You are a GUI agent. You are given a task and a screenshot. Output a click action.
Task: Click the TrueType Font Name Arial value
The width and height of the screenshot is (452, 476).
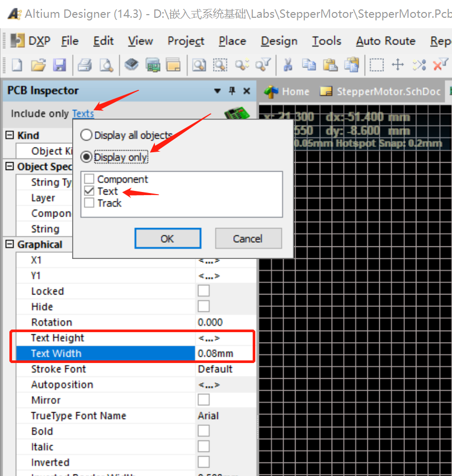tap(208, 415)
